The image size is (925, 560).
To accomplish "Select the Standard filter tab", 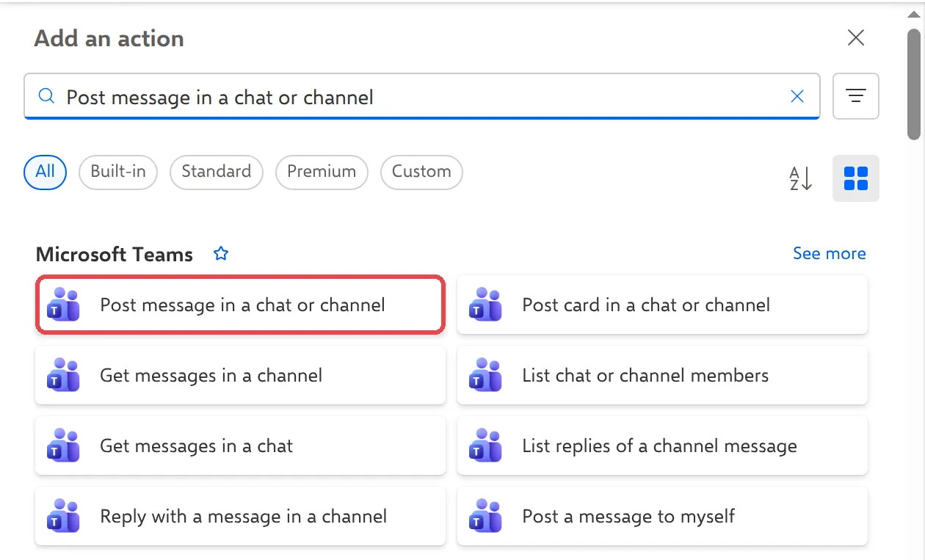I will pyautogui.click(x=216, y=172).
